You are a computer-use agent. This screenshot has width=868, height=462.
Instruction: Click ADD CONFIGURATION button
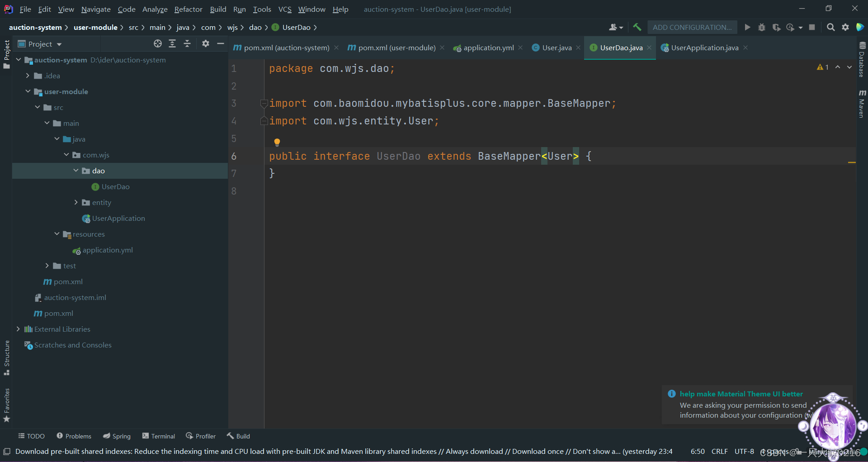pyautogui.click(x=692, y=27)
